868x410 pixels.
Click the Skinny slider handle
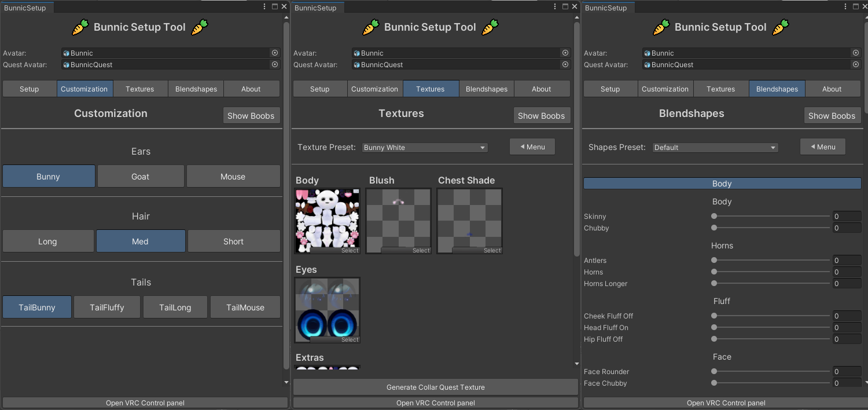click(x=714, y=216)
